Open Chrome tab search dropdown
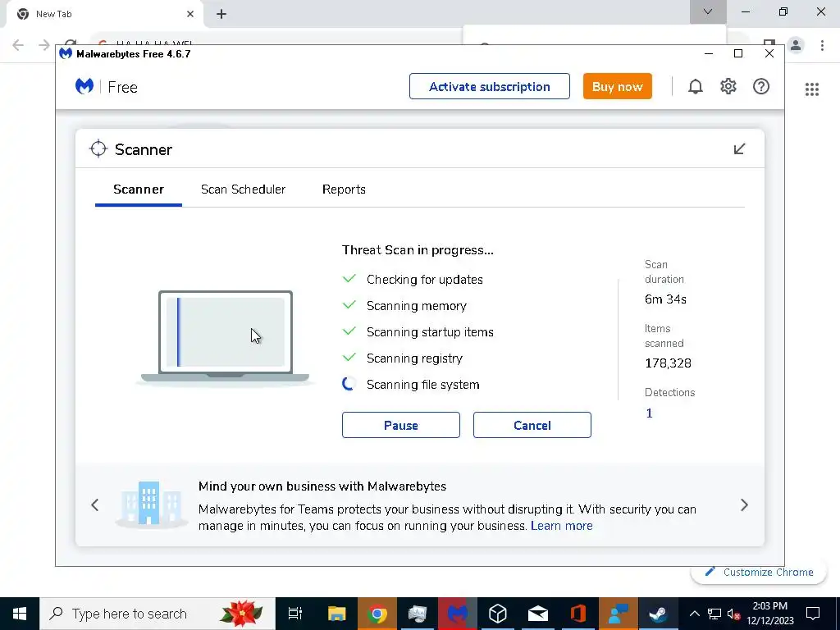The height and width of the screenshot is (630, 840). [708, 11]
